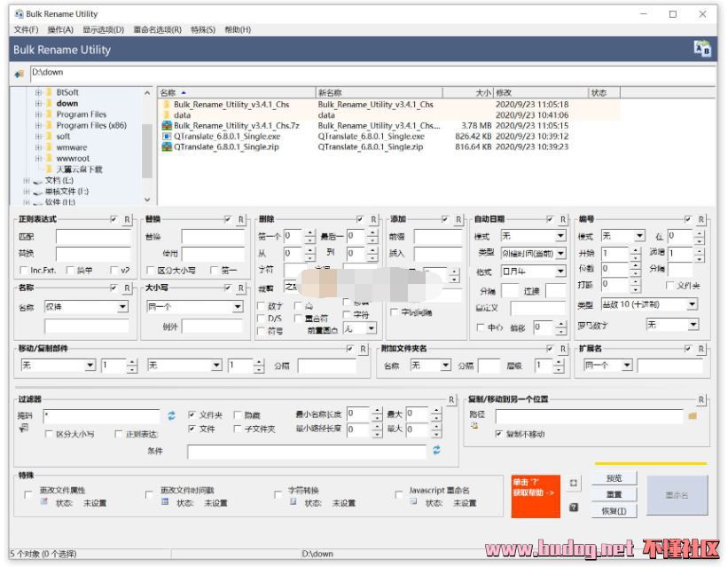
Task: Open the 特殊(S) menu
Action: click(203, 30)
